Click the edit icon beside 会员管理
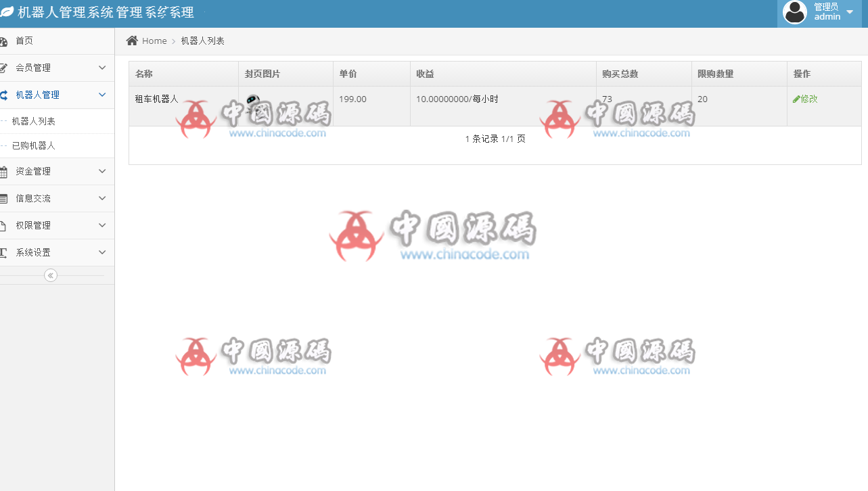Screen dimensions: 868x491 (x=3, y=68)
